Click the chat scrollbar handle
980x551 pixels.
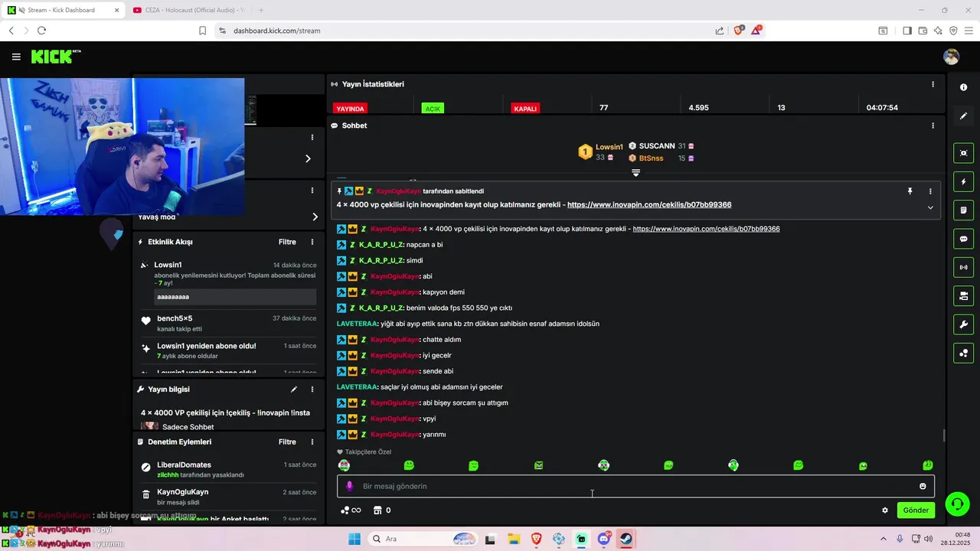[x=943, y=435]
